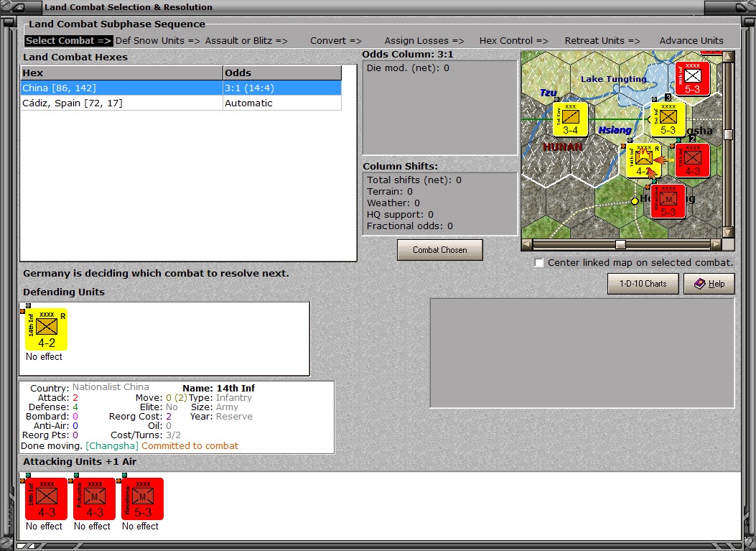Click the burning 14th Inf counter on map
Viewport: 756px width, 551px height.
643,159
